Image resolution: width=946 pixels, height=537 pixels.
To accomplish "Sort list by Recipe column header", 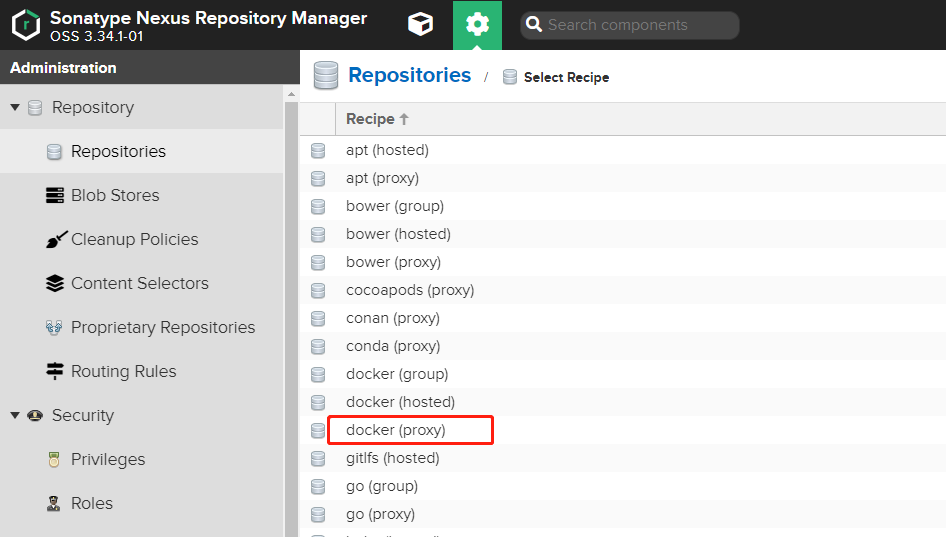I will click(x=371, y=119).
